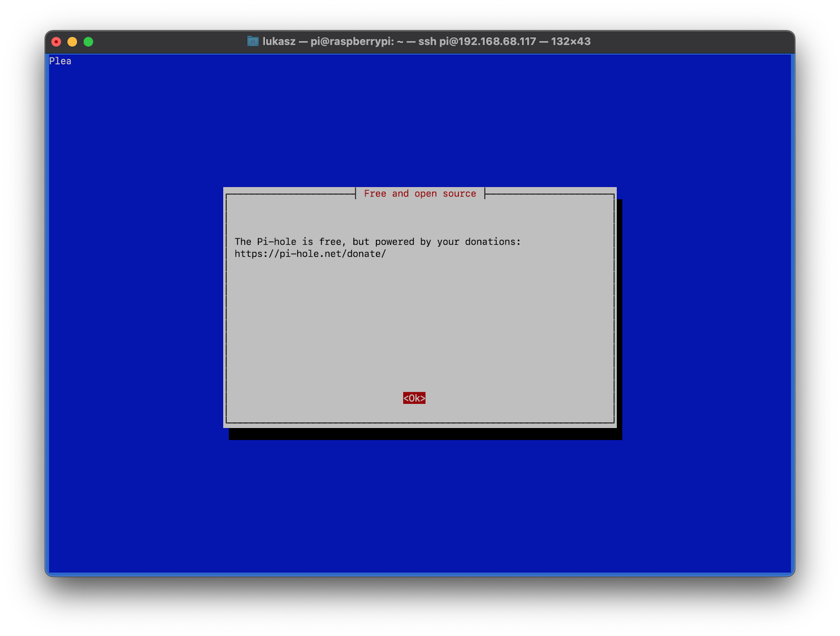The image size is (840, 636).
Task: Close the terminal window with red button
Action: (x=56, y=41)
